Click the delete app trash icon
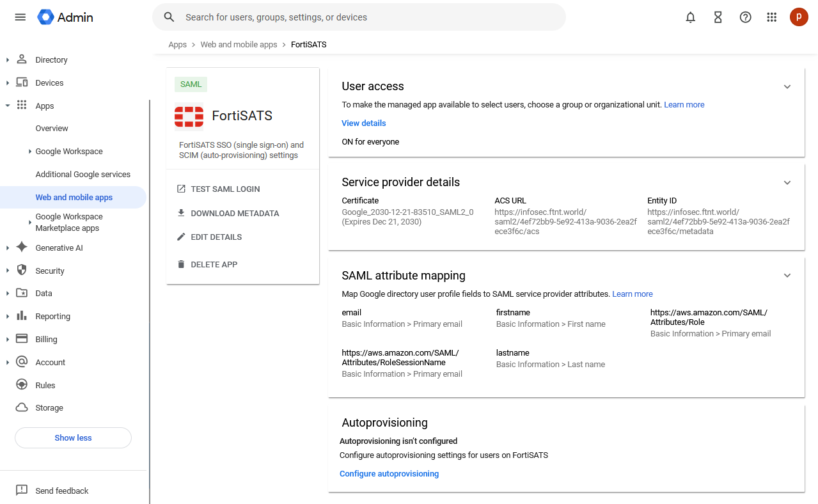 (x=181, y=264)
